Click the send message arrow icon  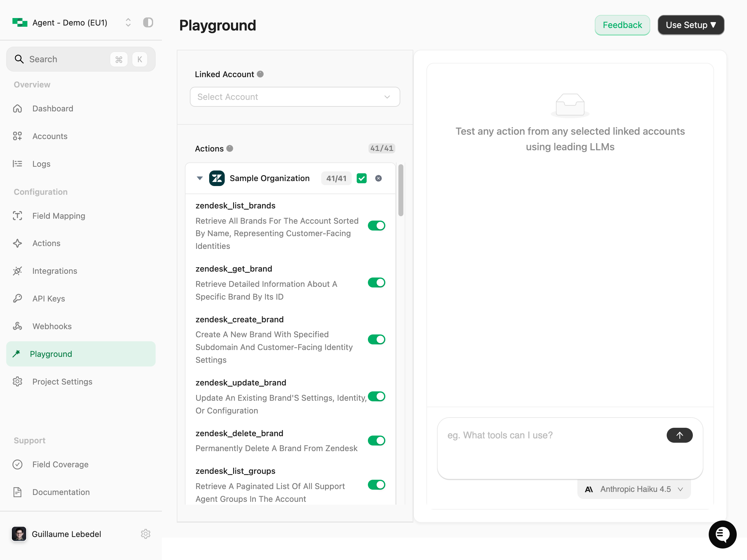679,435
